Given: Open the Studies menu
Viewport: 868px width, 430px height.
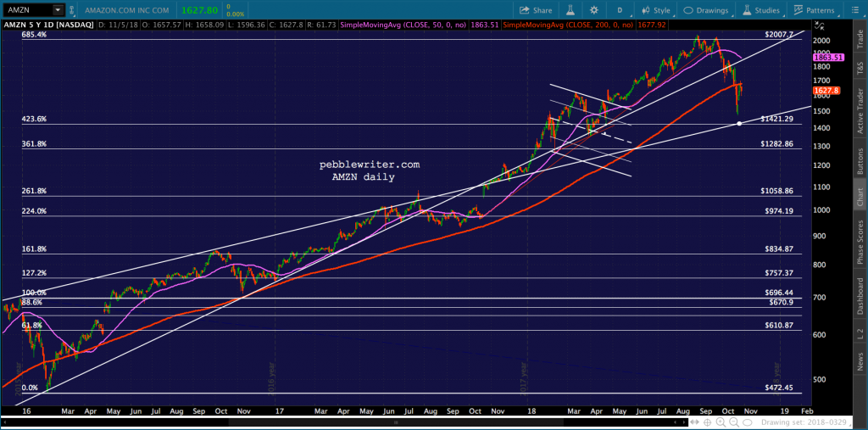Looking at the screenshot, I should (762, 10).
